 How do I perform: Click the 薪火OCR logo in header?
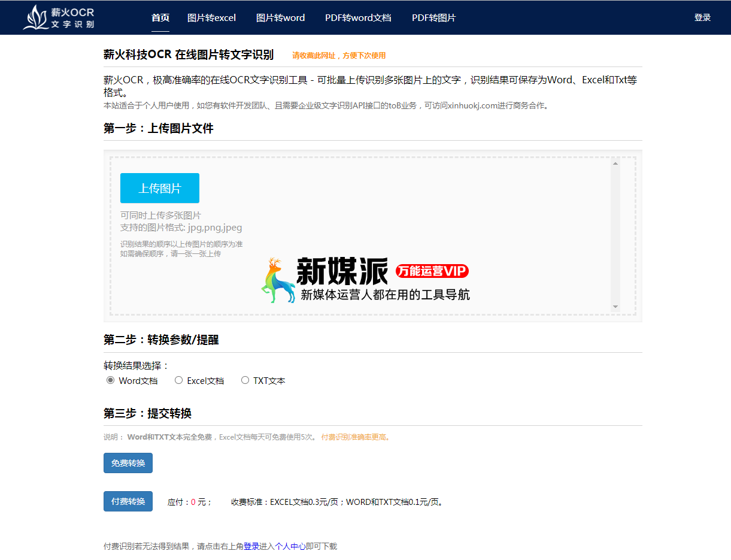[x=59, y=17]
